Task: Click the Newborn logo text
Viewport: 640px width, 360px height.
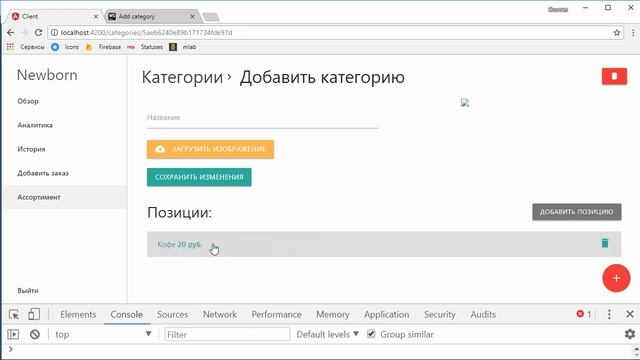Action: click(x=47, y=75)
